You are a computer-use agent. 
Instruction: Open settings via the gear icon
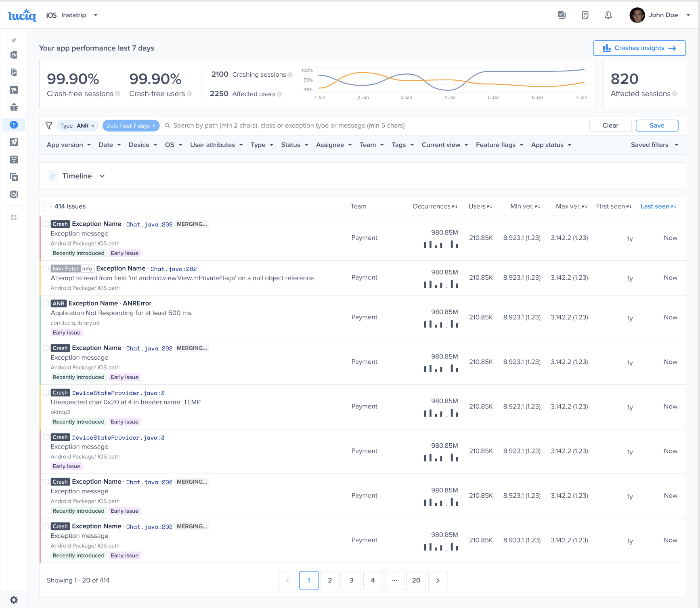click(15, 600)
